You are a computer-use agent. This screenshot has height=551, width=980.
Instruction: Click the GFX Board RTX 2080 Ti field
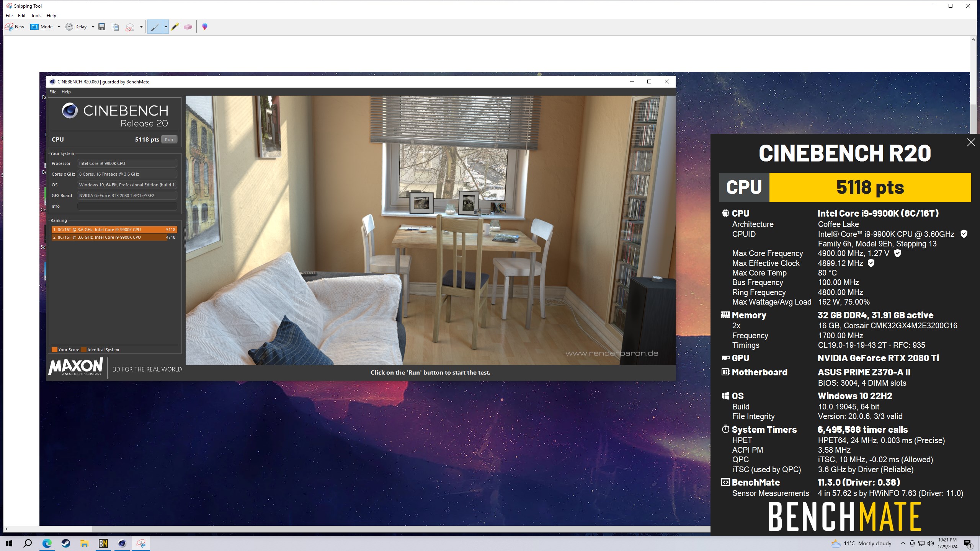click(127, 196)
